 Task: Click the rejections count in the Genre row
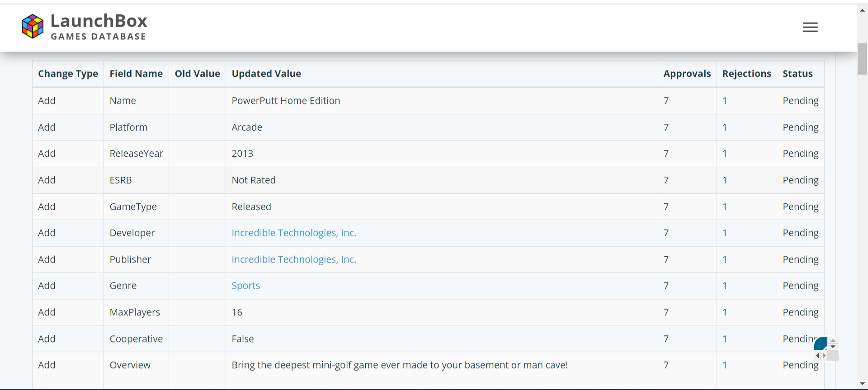pos(725,286)
